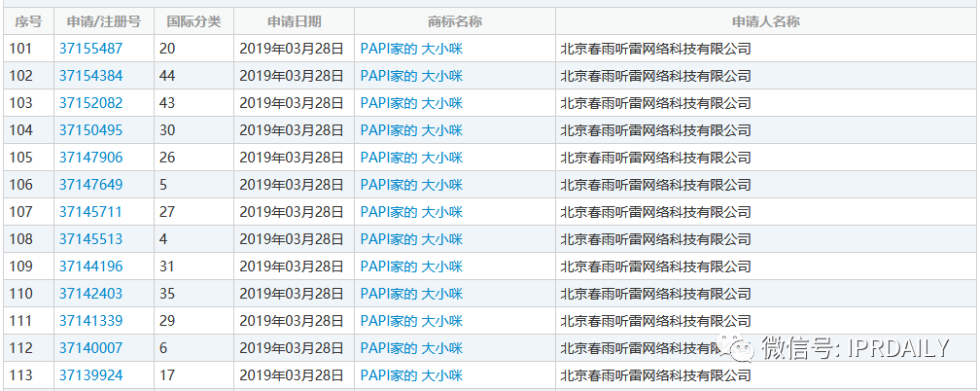Open trademark name in row 101
The width and height of the screenshot is (980, 391).
tap(411, 49)
